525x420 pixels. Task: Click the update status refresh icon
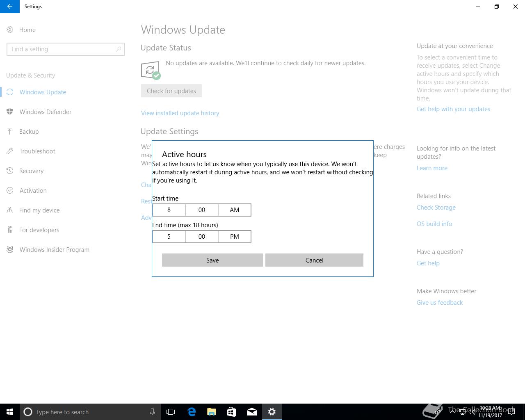[151, 71]
